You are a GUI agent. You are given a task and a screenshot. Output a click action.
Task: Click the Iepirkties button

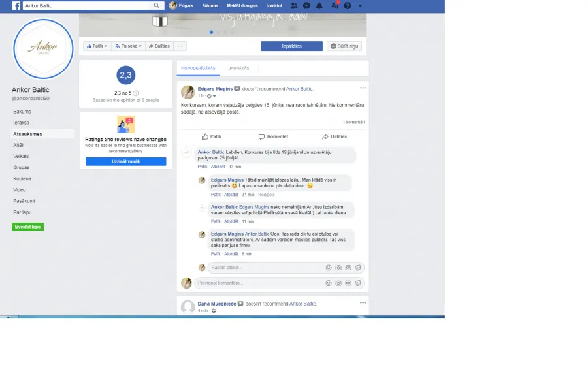[292, 46]
